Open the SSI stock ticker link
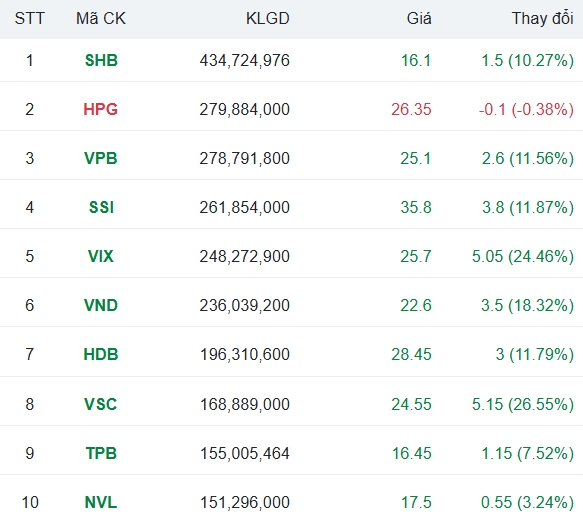 (x=101, y=207)
